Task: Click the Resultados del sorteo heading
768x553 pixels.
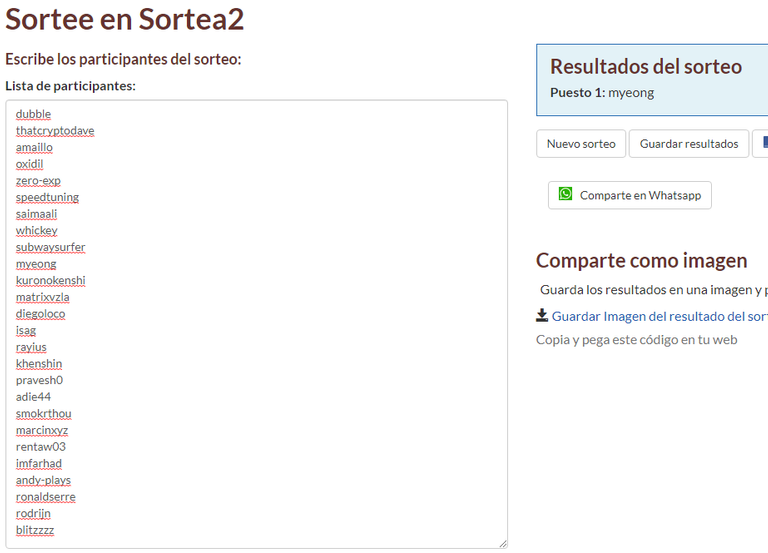Action: 646,67
